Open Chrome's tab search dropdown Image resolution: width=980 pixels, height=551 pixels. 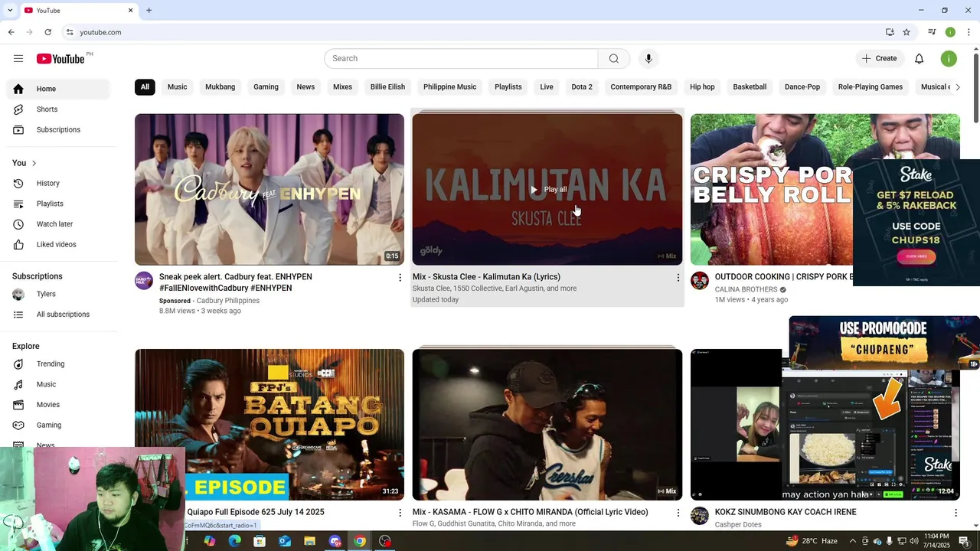[10, 11]
